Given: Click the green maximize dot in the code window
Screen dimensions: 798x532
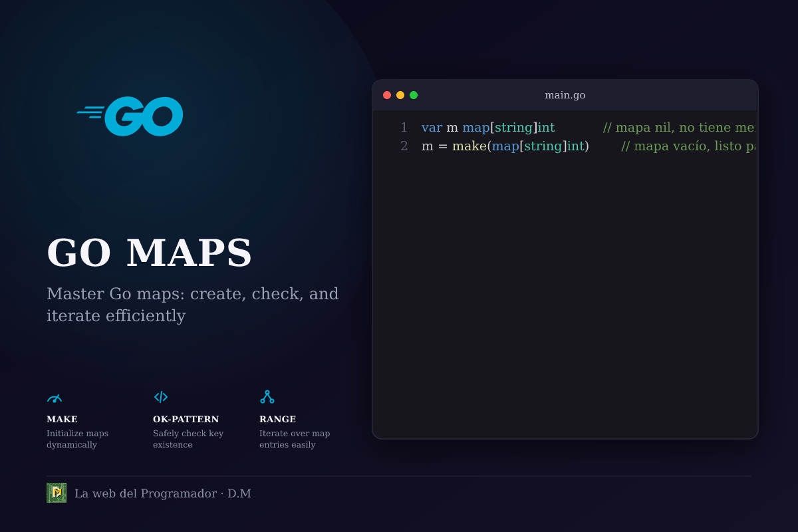Looking at the screenshot, I should [414, 95].
